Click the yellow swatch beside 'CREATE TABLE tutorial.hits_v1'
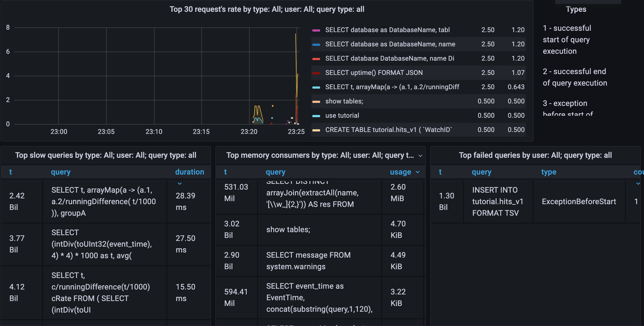Screen dimensions: 644x326 point(316,130)
